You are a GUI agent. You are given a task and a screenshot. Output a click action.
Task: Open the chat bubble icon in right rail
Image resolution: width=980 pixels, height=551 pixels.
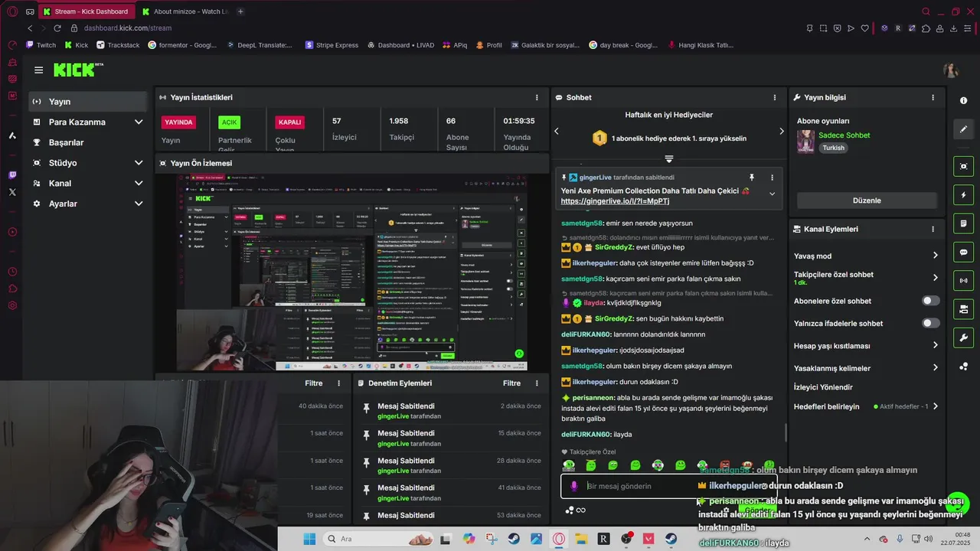tap(963, 252)
